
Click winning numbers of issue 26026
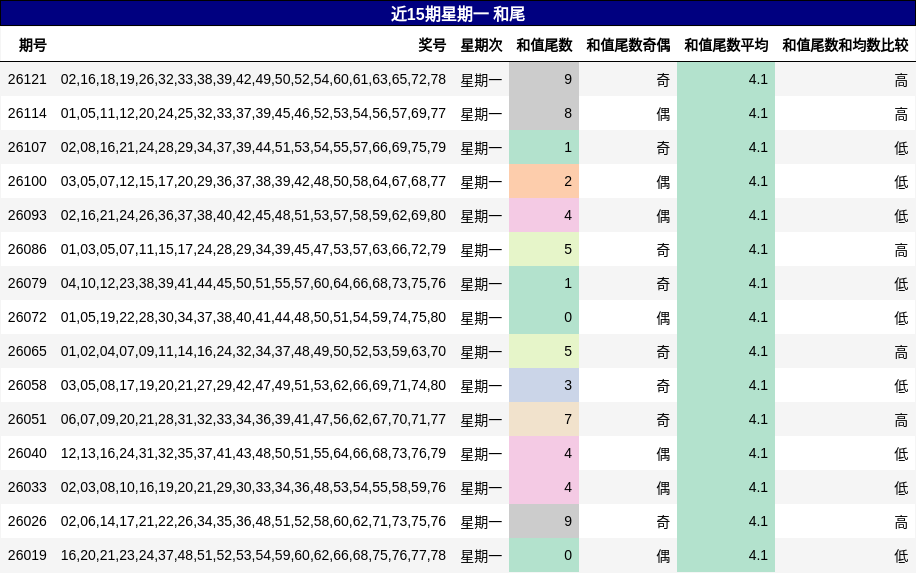pyautogui.click(x=253, y=521)
